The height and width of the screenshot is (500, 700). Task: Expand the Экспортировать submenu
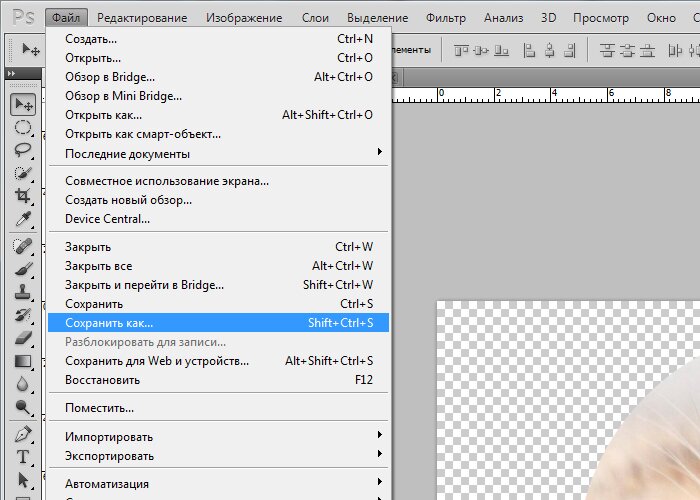click(x=218, y=456)
